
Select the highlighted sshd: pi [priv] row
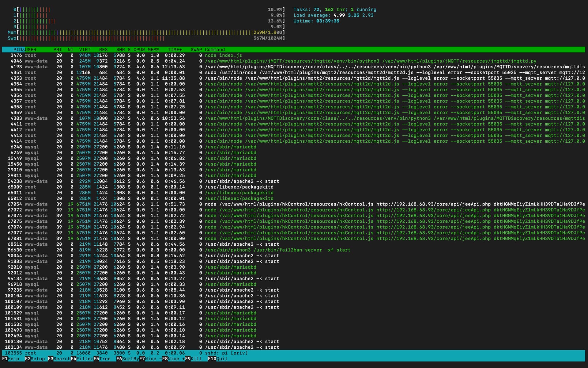click(226, 353)
